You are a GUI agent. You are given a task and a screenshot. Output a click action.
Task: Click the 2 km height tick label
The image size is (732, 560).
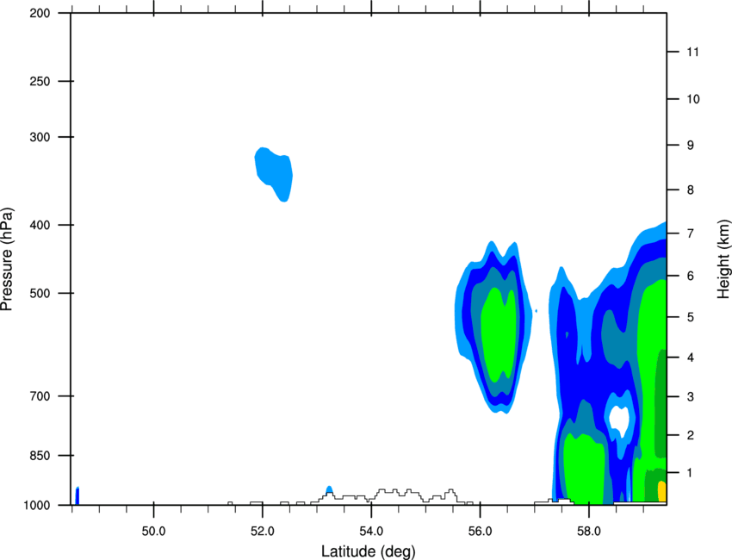click(x=691, y=435)
